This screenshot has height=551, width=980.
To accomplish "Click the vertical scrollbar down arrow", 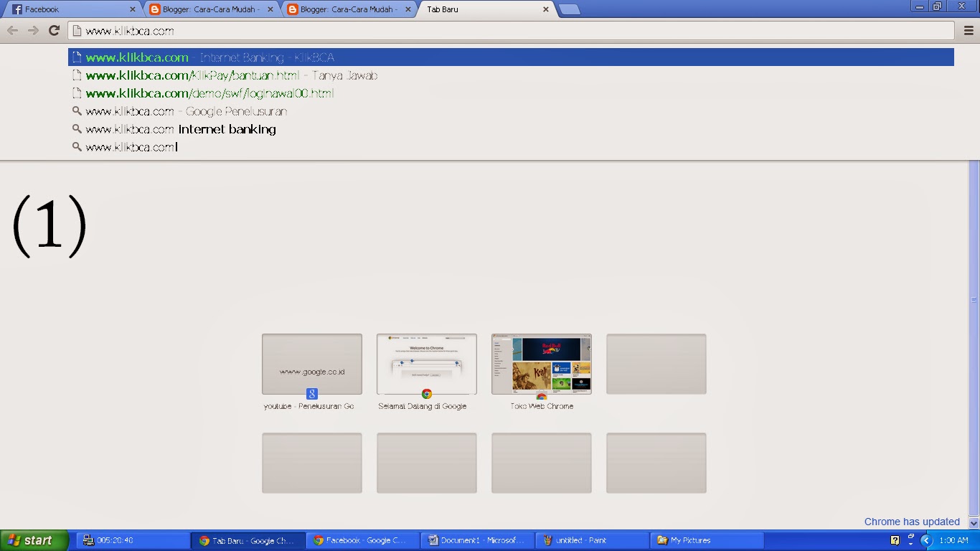I will click(x=974, y=523).
